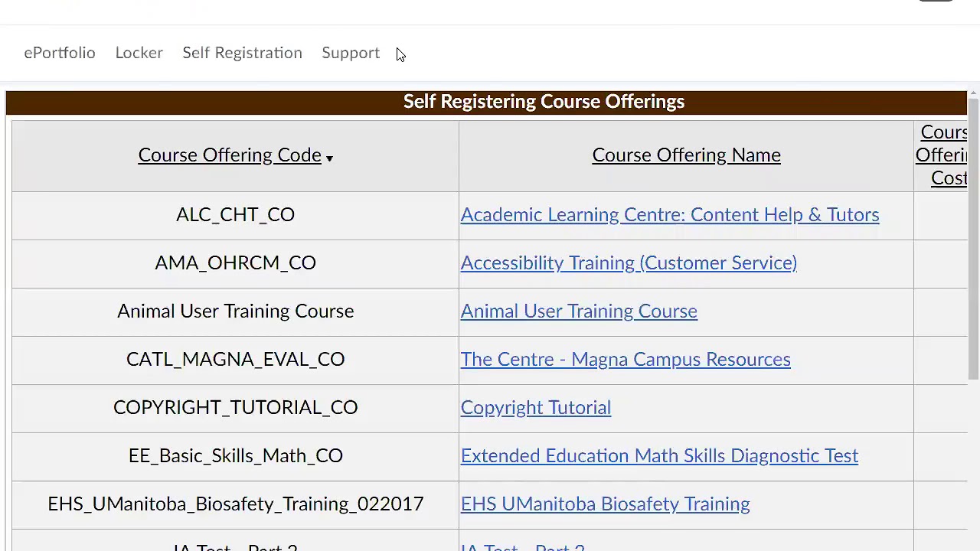Click the Animal User Training Course link
This screenshot has width=980, height=551.
click(x=578, y=311)
